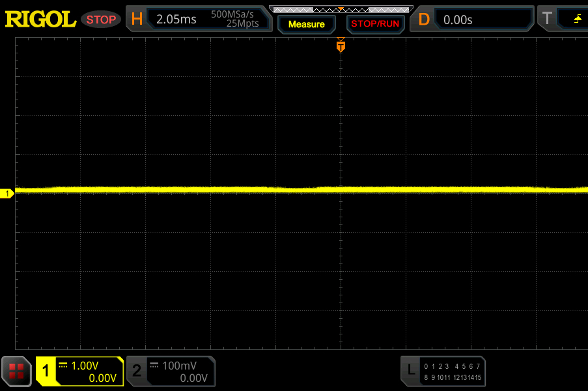This screenshot has width=588, height=391.
Task: Open horizontal timebase 2.05ms setting
Action: pyautogui.click(x=176, y=19)
